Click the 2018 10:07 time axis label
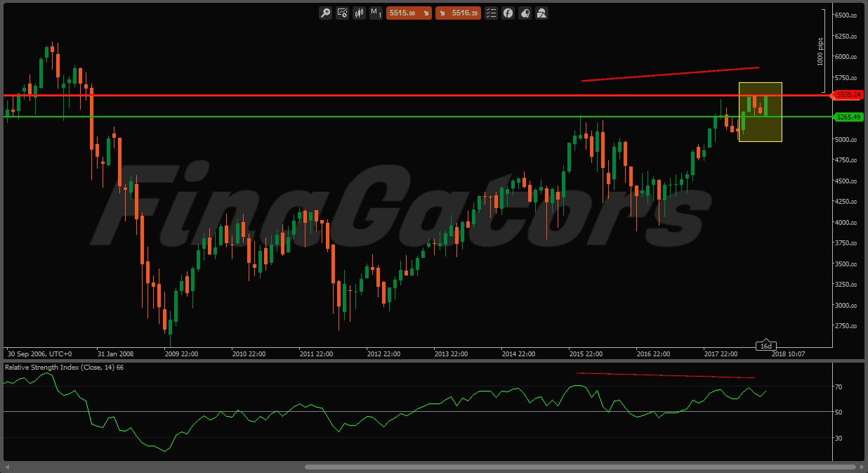Viewport: 868px width, 473px height. pyautogui.click(x=789, y=354)
